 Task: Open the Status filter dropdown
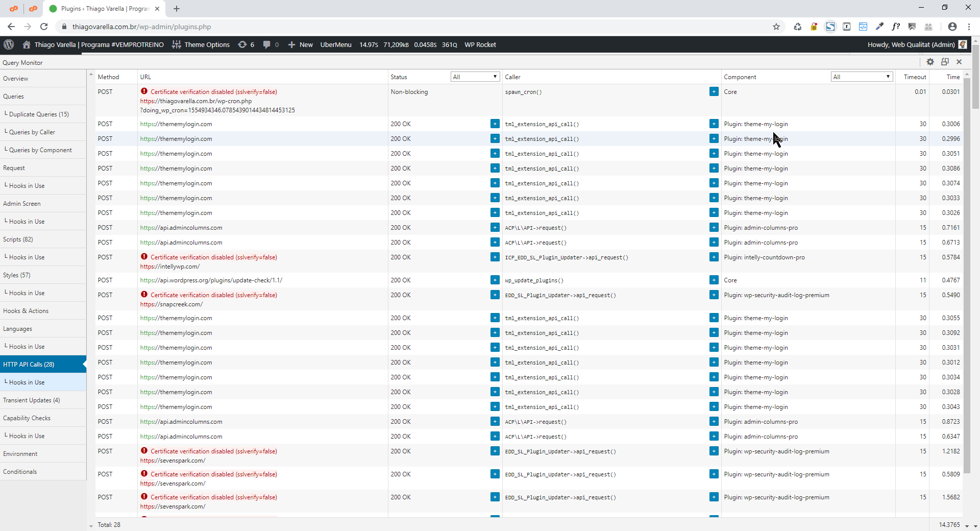(x=475, y=77)
